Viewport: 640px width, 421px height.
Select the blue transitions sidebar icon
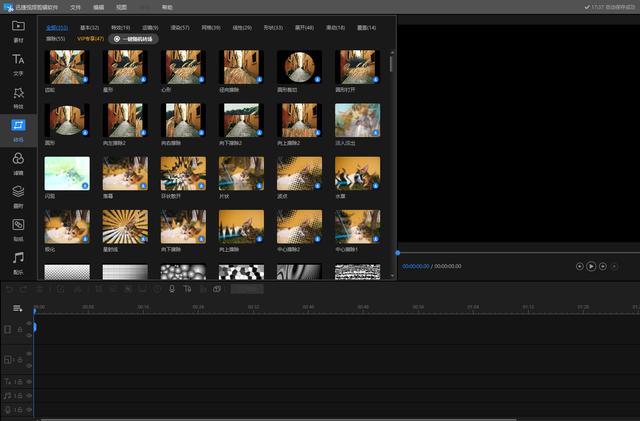tap(18, 129)
